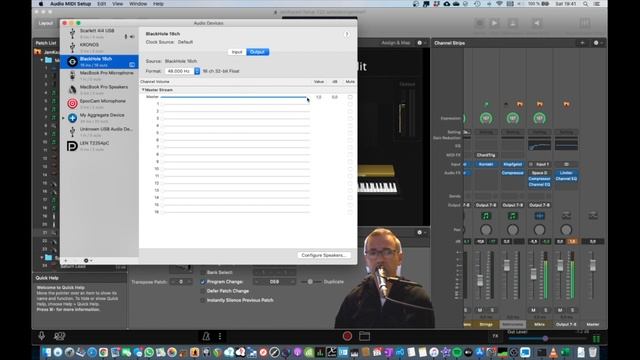
Task: Click the three-dot options icon near metronome
Action: click(220, 336)
